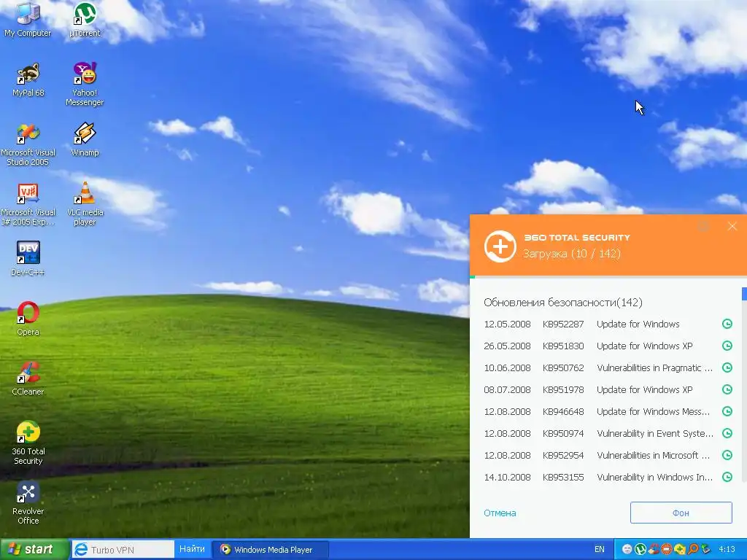This screenshot has width=747, height=560.
Task: Click the date 26.05.2008 in the list
Action: tap(508, 346)
